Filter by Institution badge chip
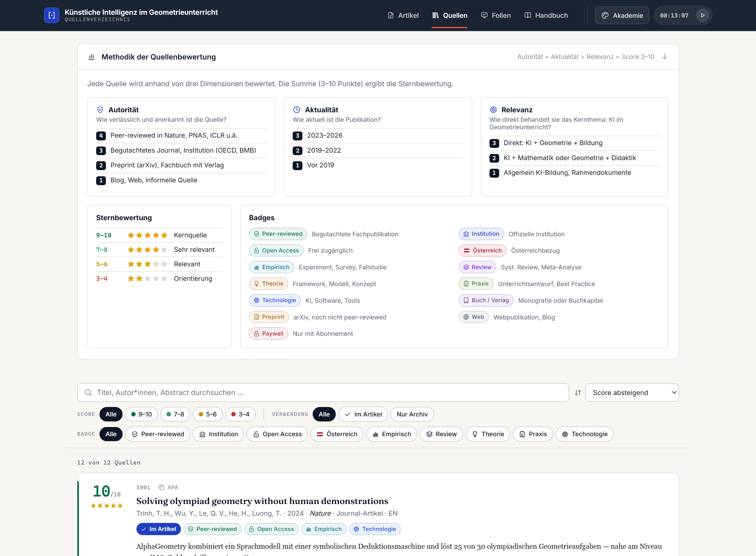Viewport: 756px width, 556px height. pyautogui.click(x=218, y=434)
